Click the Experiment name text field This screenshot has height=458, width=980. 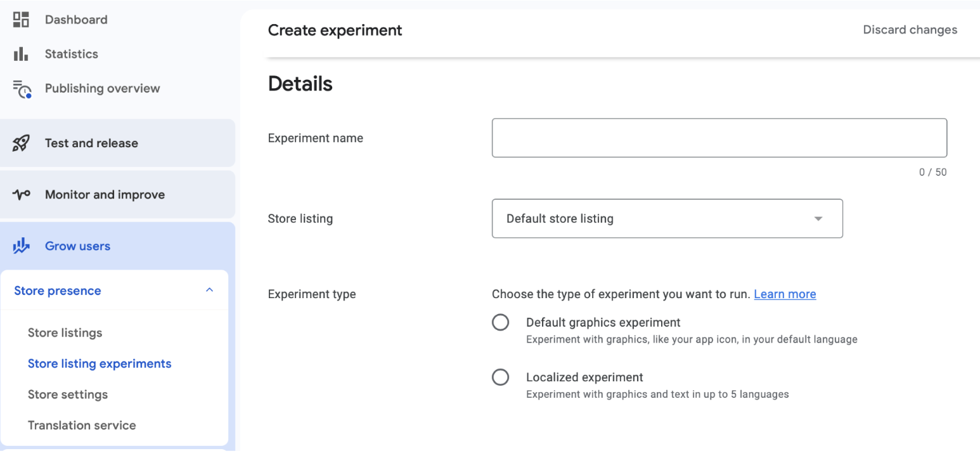(719, 138)
